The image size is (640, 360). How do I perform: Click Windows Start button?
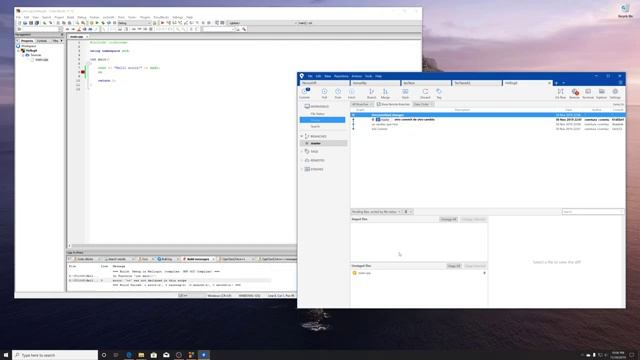coord(6,355)
